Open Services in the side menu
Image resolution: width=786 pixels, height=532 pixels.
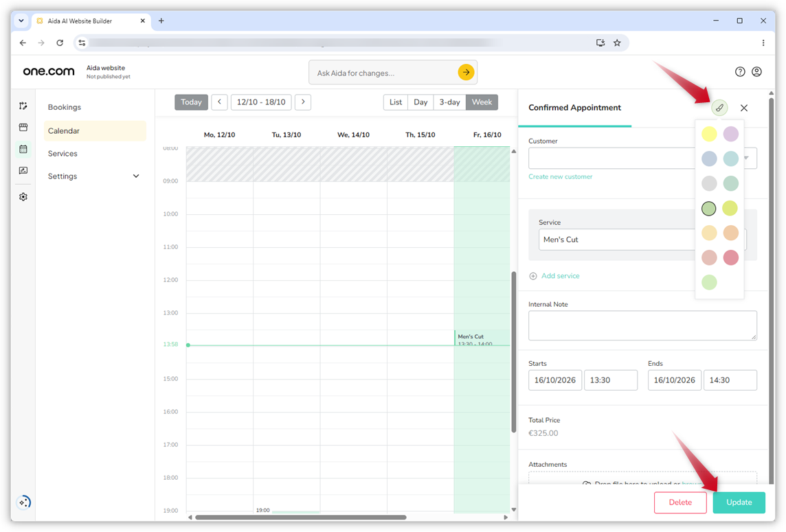click(x=63, y=154)
